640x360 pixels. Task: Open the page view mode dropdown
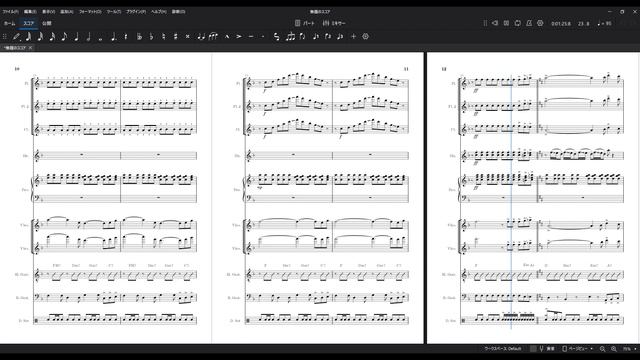pos(578,349)
